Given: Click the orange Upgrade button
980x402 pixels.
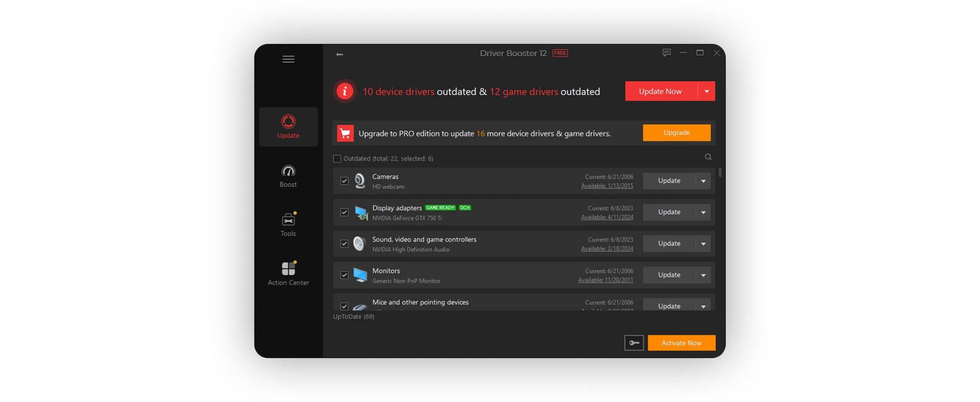Looking at the screenshot, I should (x=676, y=133).
